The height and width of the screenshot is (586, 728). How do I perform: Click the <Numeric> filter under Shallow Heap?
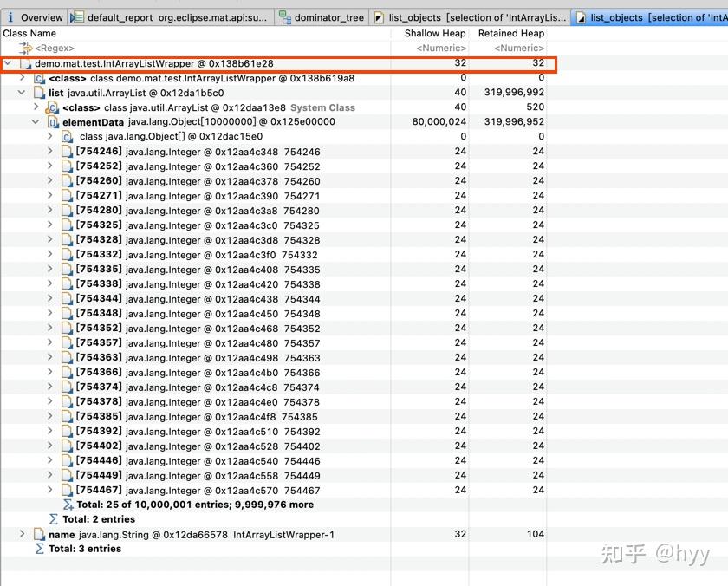pos(442,48)
